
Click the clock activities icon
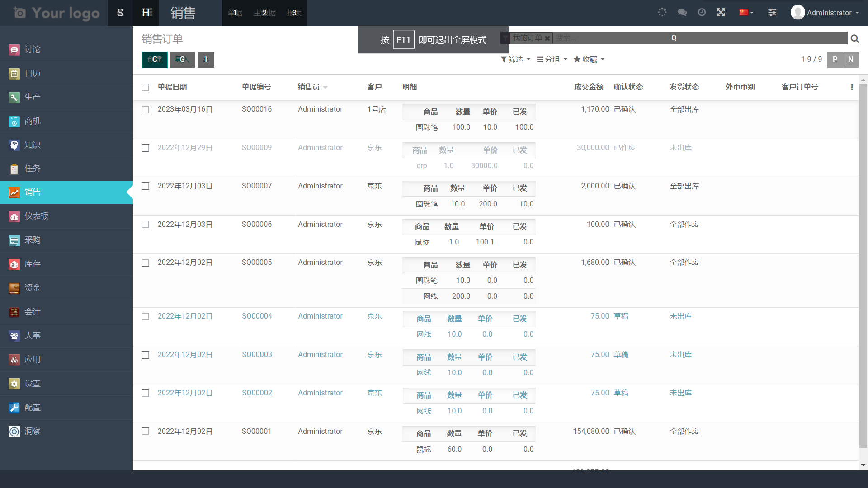702,13
